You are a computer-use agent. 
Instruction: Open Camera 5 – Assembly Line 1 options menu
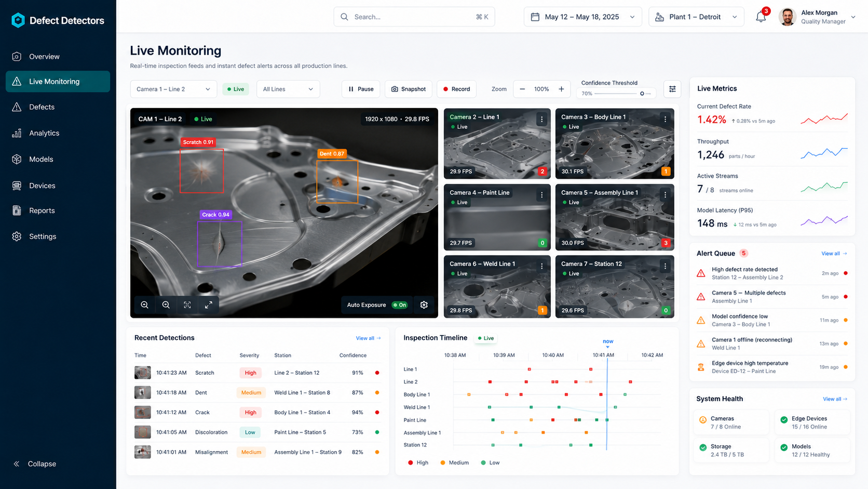(x=665, y=195)
